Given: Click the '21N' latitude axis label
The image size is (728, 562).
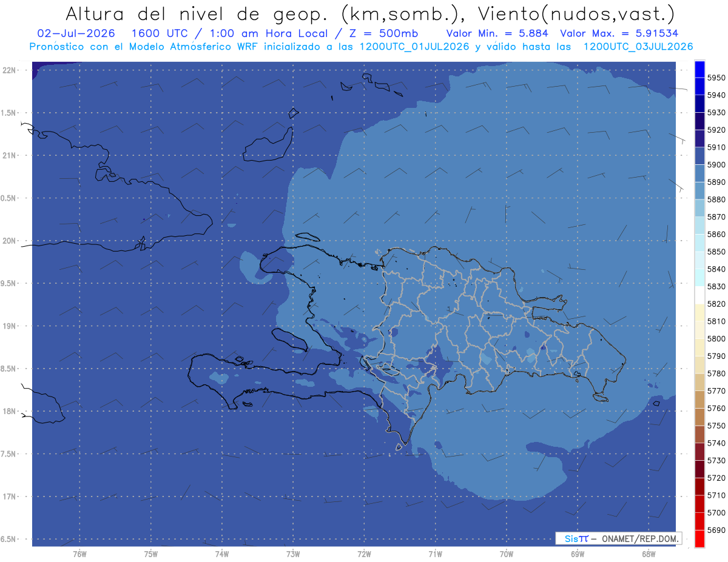Looking at the screenshot, I should click(9, 156).
